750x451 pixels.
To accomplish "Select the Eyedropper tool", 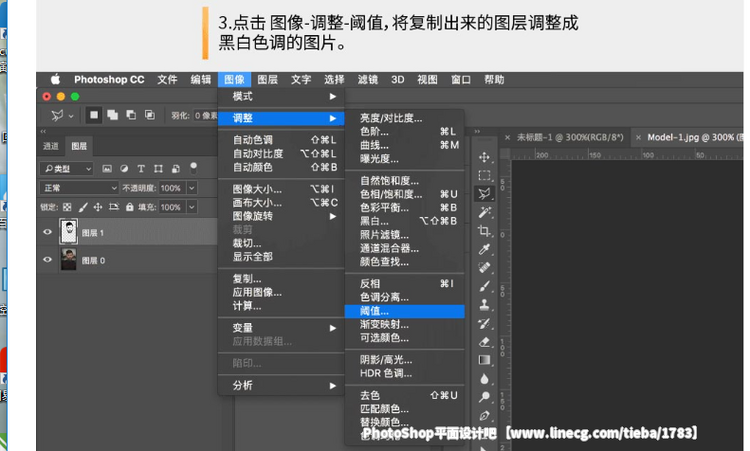I will (484, 249).
